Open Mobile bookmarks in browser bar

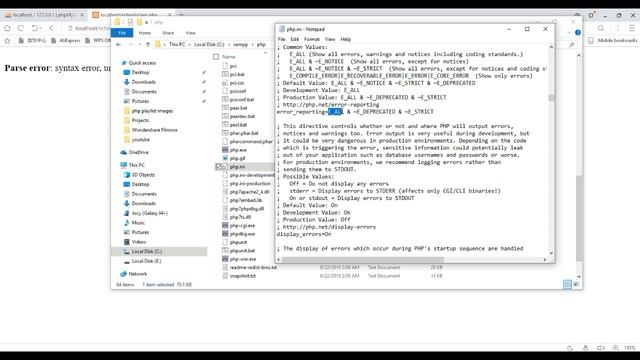(613, 40)
